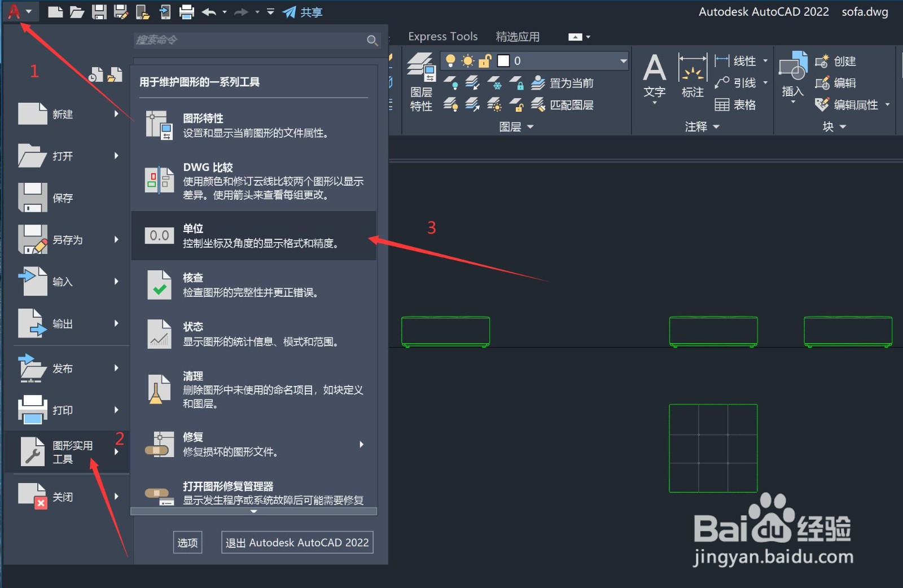Toggle layer 0 lock padlock icon
Image resolution: width=903 pixels, height=588 pixels.
(485, 60)
